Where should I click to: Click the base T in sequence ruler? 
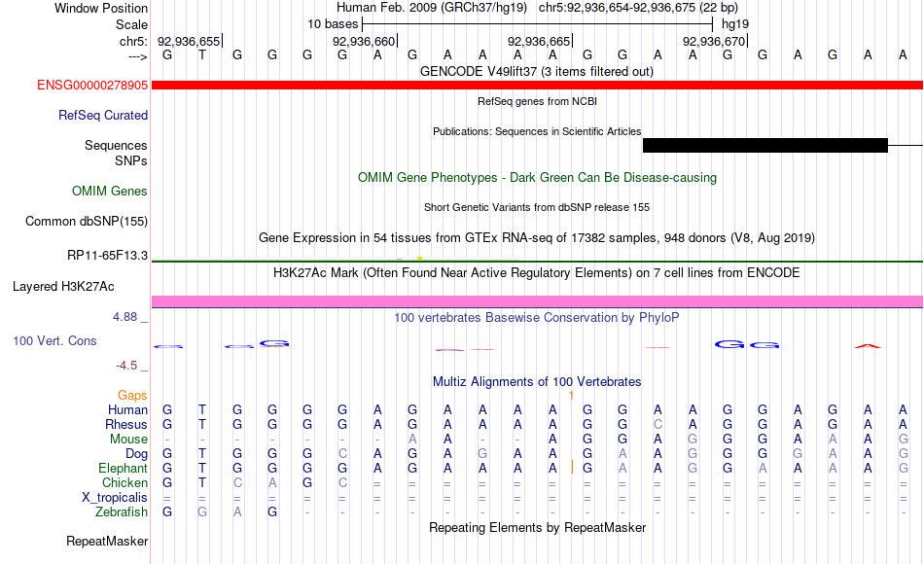(x=202, y=54)
